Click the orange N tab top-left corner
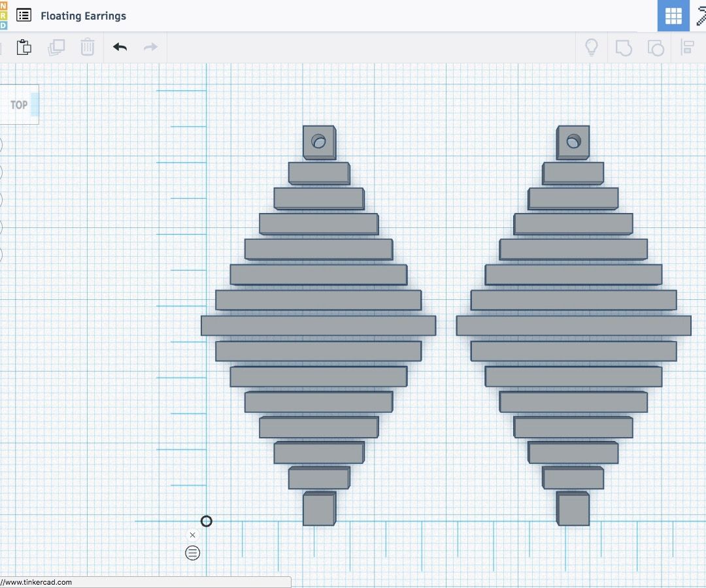This screenshot has width=706, height=588. 3,5
